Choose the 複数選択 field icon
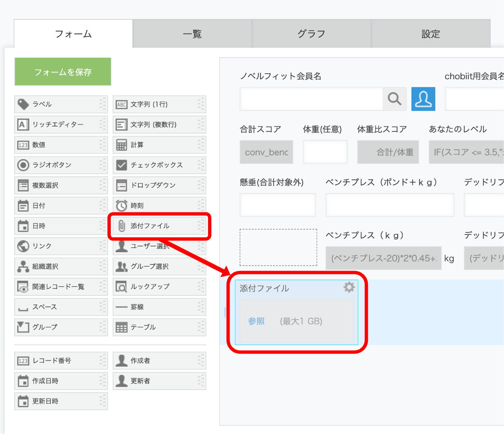The width and height of the screenshot is (504, 434). tap(23, 185)
